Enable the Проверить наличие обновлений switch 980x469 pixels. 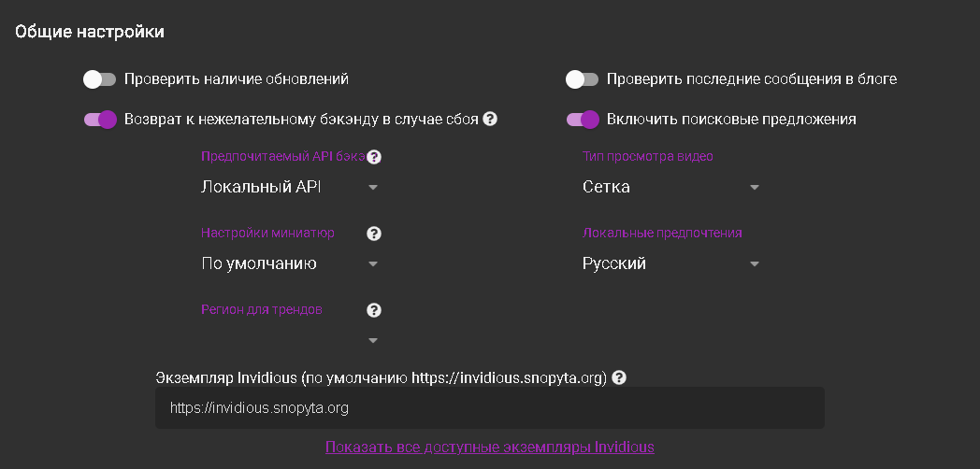click(99, 79)
